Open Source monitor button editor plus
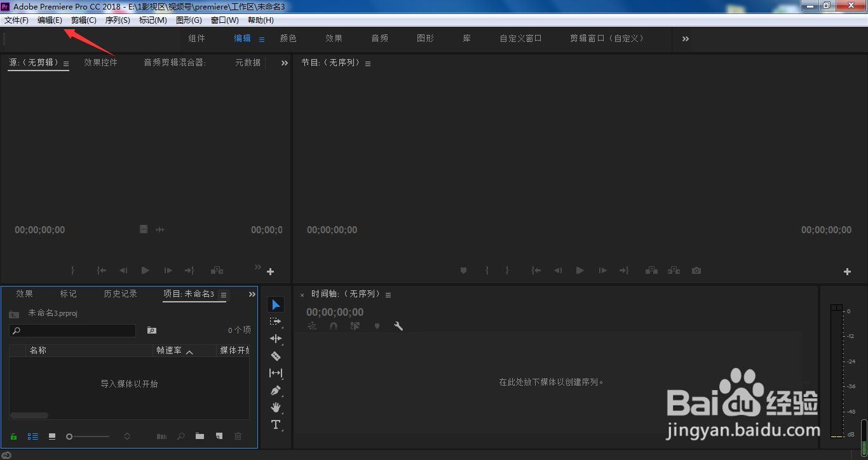 pos(270,271)
